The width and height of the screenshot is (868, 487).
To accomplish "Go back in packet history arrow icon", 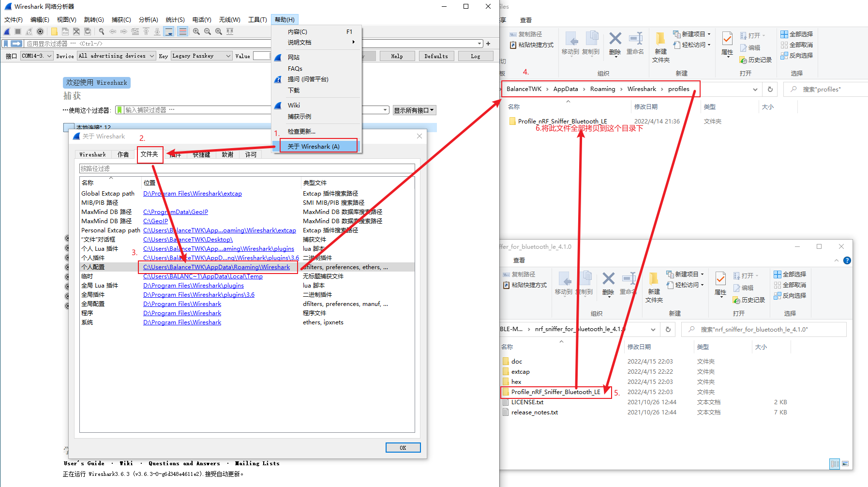I will coord(113,31).
